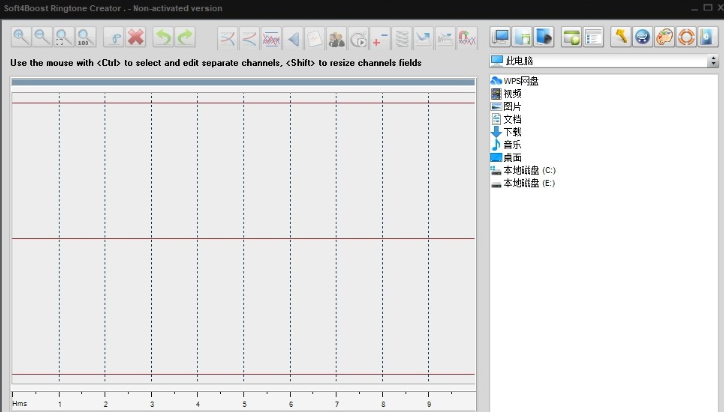Select the 下载 downloads folder

pyautogui.click(x=512, y=132)
